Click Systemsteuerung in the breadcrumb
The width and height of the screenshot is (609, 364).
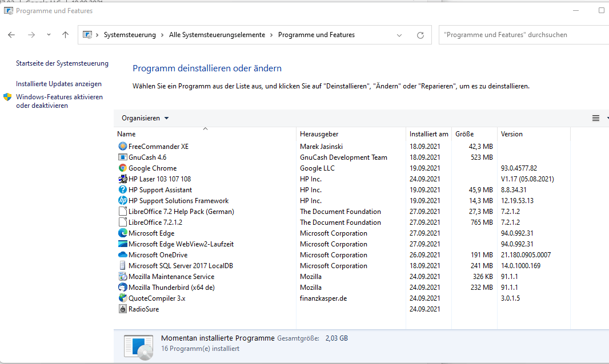[130, 35]
